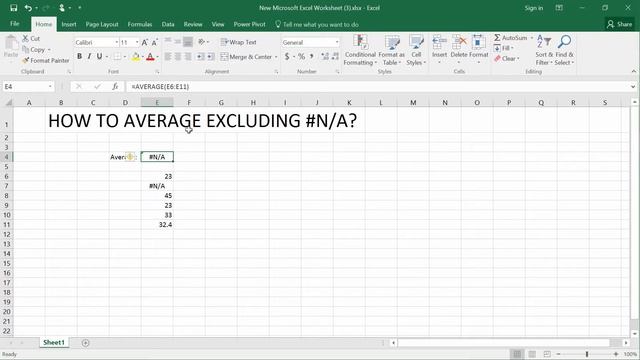Apply the red Font Color
Image resolution: width=640 pixels, height=360 pixels.
tap(150, 57)
